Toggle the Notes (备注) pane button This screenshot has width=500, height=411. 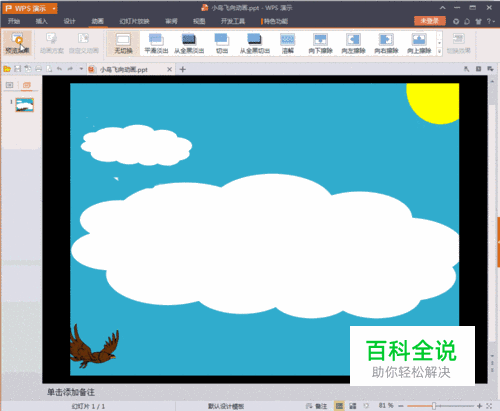(317, 406)
